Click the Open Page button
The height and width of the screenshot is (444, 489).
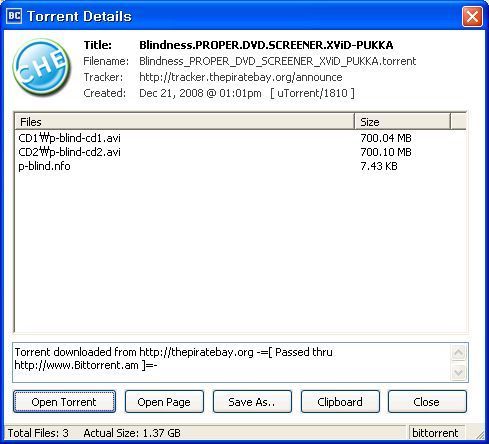(164, 402)
